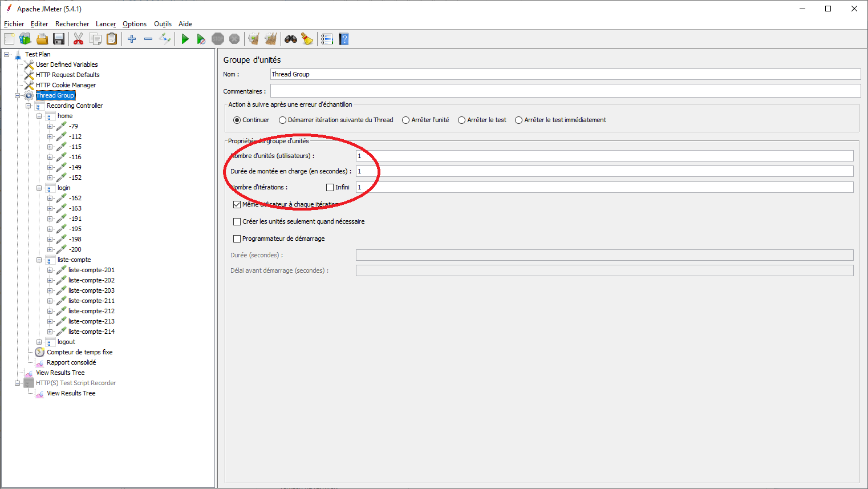
Task: Open the Fichier menu
Action: point(14,24)
